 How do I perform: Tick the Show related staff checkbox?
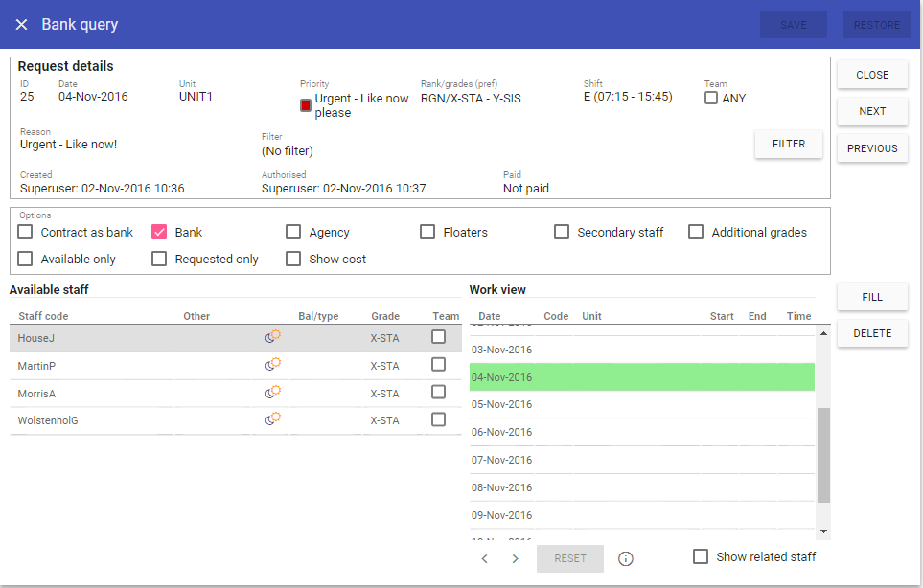[701, 556]
